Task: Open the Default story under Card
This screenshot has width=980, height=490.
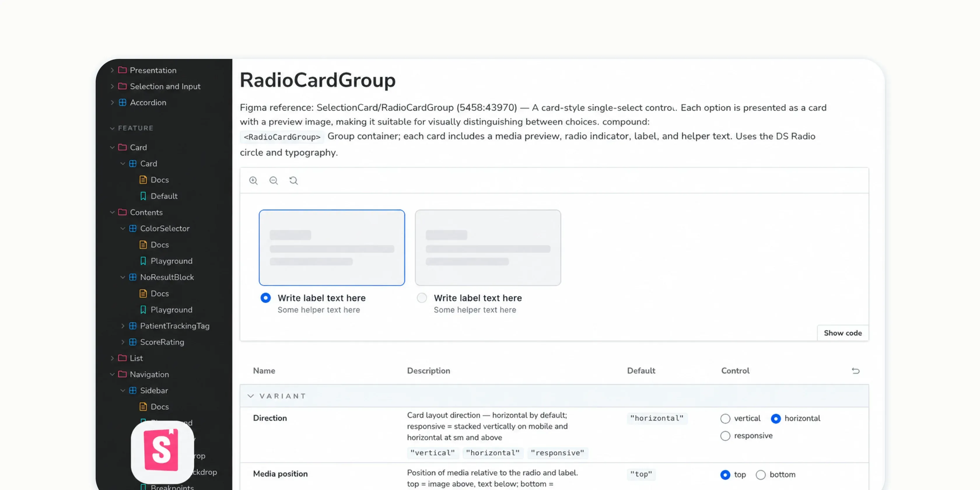Action: point(164,196)
